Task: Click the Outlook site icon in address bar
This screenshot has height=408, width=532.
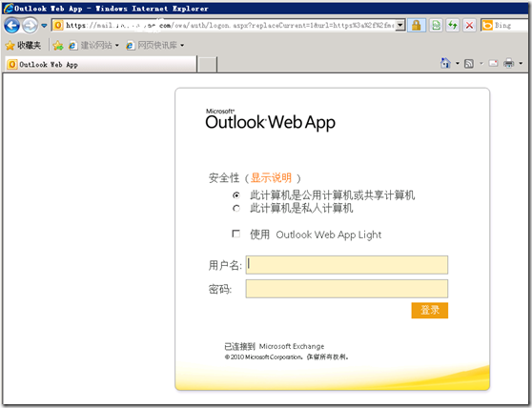Action: tap(58, 25)
